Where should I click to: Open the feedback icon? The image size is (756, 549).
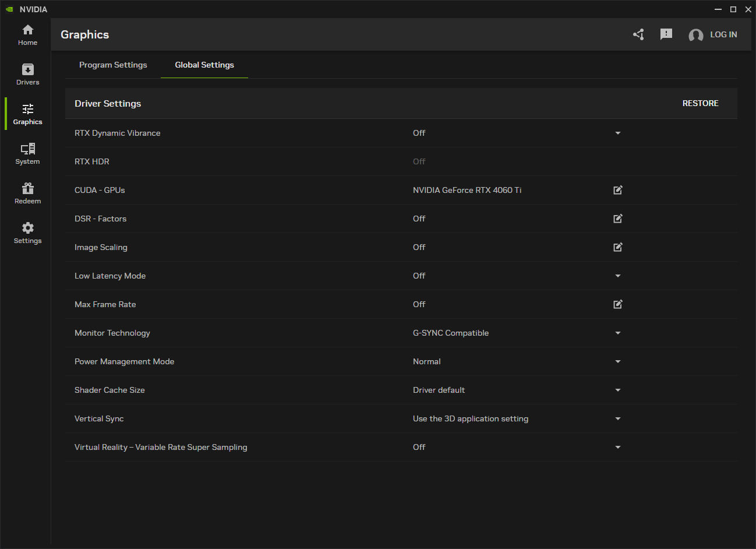666,34
